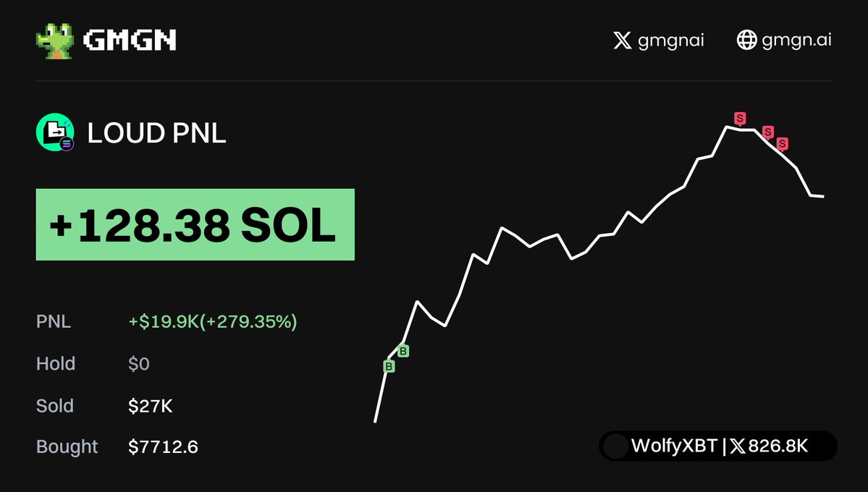Click the X logo beside gmgnai
Image resolution: width=868 pixels, height=492 pixels.
pos(622,40)
